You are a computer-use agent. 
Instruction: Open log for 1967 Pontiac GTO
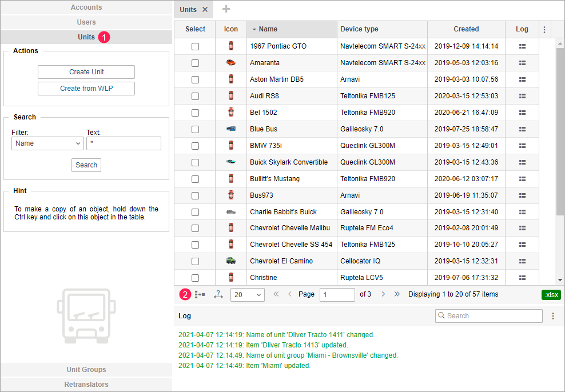point(522,46)
